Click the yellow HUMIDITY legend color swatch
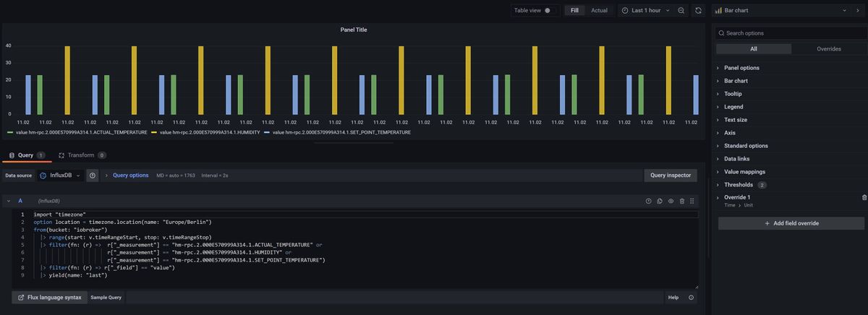This screenshot has height=315, width=868. 155,133
